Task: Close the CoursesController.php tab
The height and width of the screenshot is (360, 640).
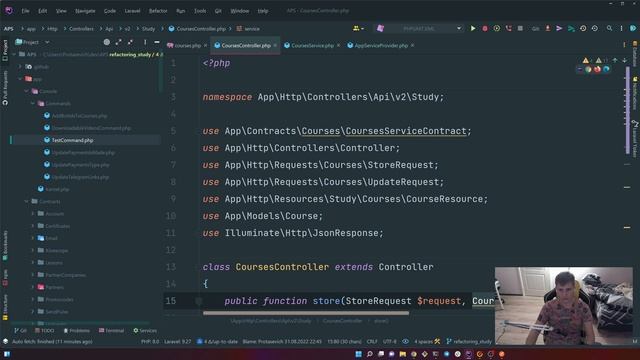Action: pos(275,45)
